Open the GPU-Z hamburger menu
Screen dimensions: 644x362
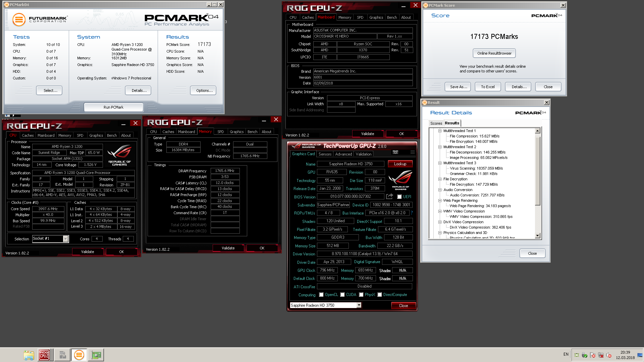click(413, 153)
